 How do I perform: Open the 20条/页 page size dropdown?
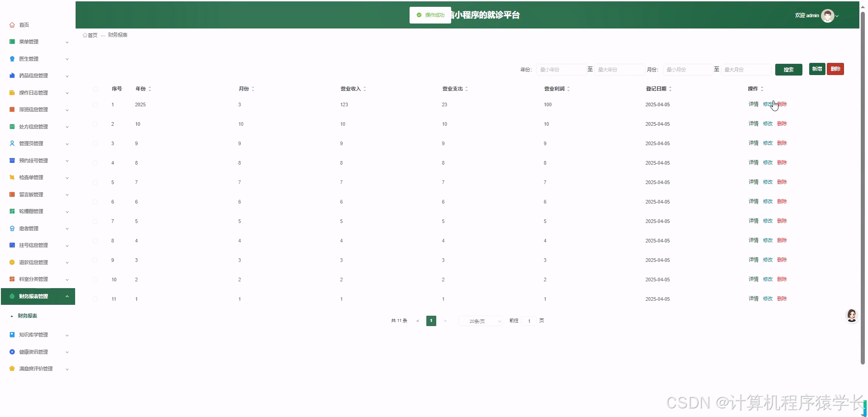coord(480,321)
